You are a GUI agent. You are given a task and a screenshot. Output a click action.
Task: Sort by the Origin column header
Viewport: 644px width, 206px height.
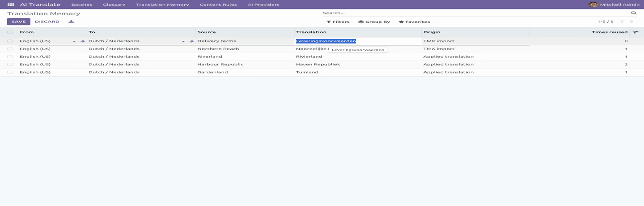(x=476, y=32)
